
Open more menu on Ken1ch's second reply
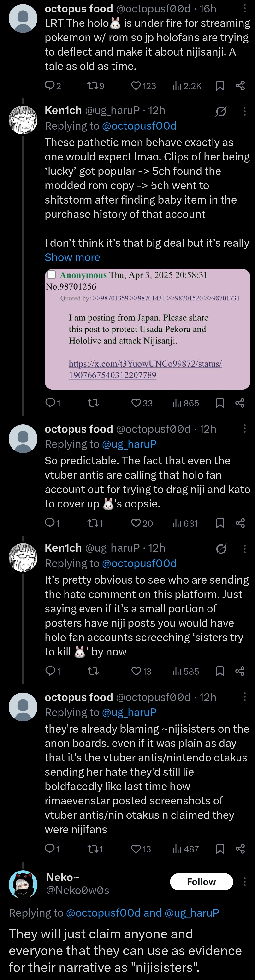pyautogui.click(x=244, y=548)
